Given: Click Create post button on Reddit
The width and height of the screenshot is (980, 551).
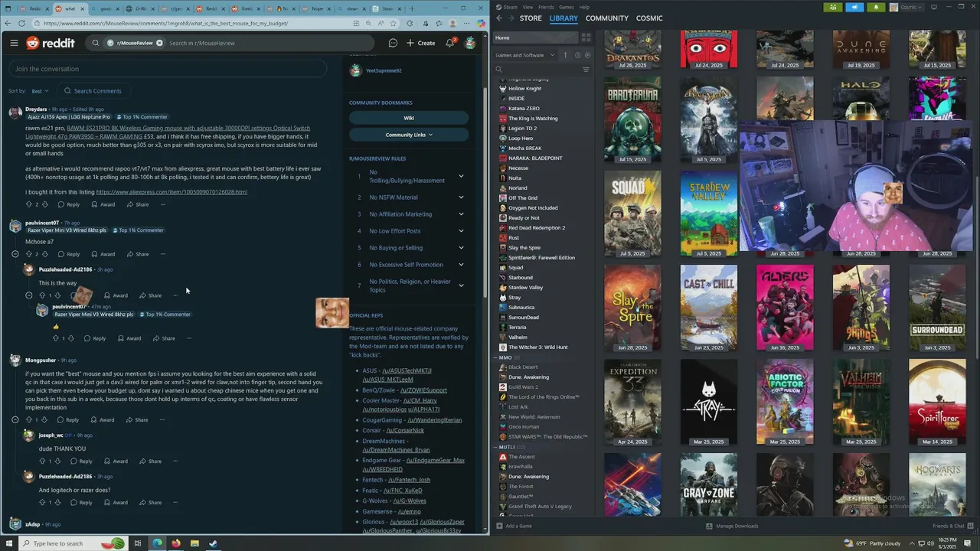Looking at the screenshot, I should pos(421,43).
